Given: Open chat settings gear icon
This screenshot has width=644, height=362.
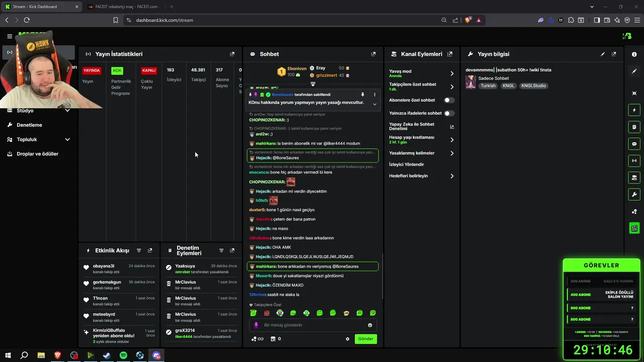Looking at the screenshot, I should pos(347,339).
